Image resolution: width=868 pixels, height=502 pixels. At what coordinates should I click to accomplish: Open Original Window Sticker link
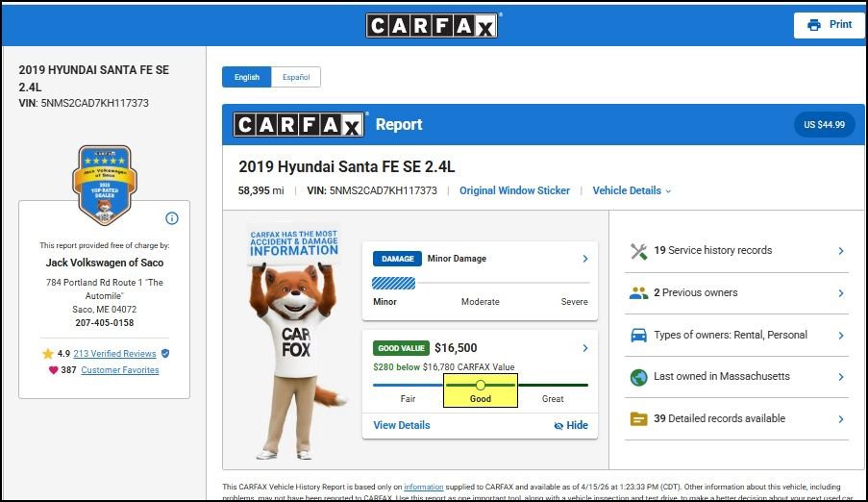[514, 190]
